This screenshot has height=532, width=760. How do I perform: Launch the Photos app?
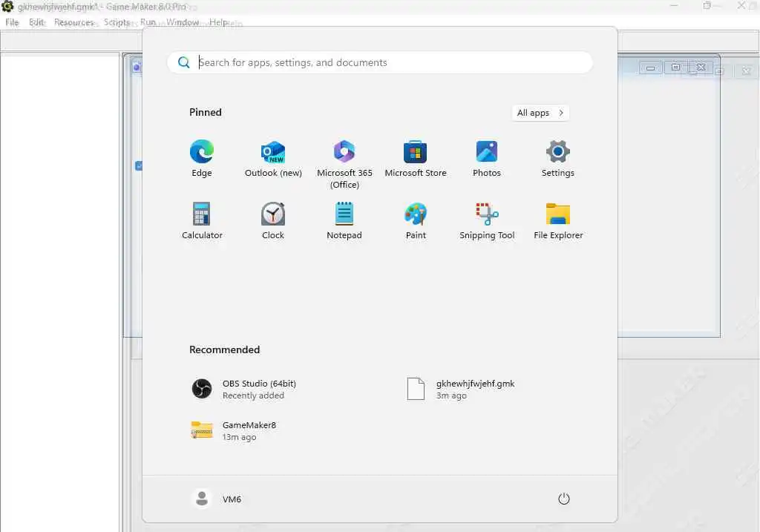coord(487,159)
